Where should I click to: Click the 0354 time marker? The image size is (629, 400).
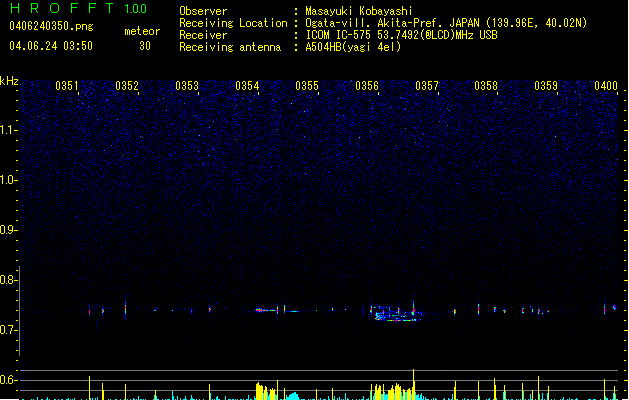click(x=247, y=86)
